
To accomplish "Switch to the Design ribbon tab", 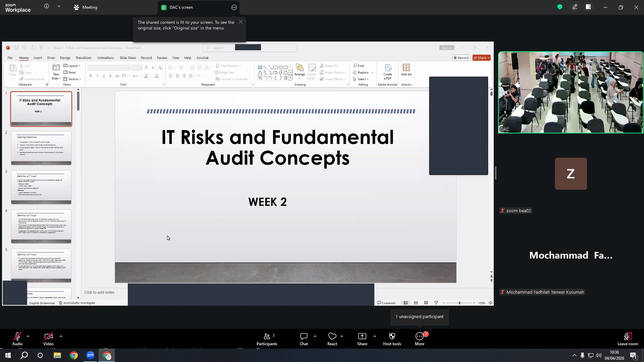I will 65,58.
